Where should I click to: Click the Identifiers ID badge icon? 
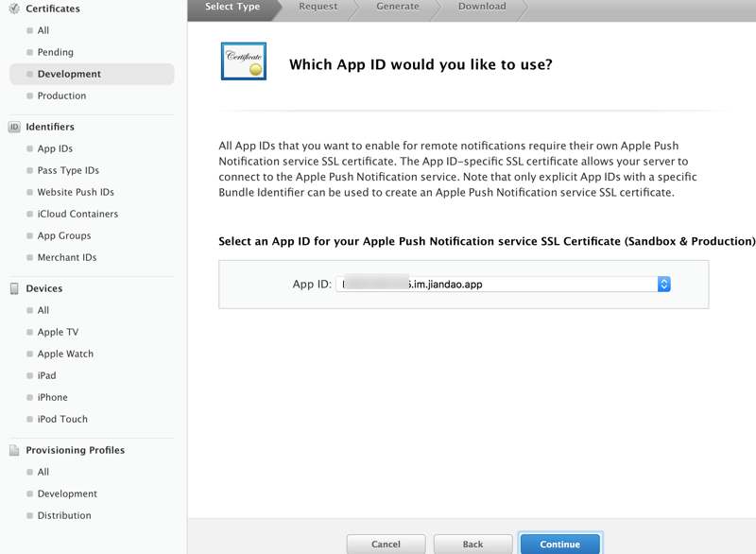click(14, 127)
